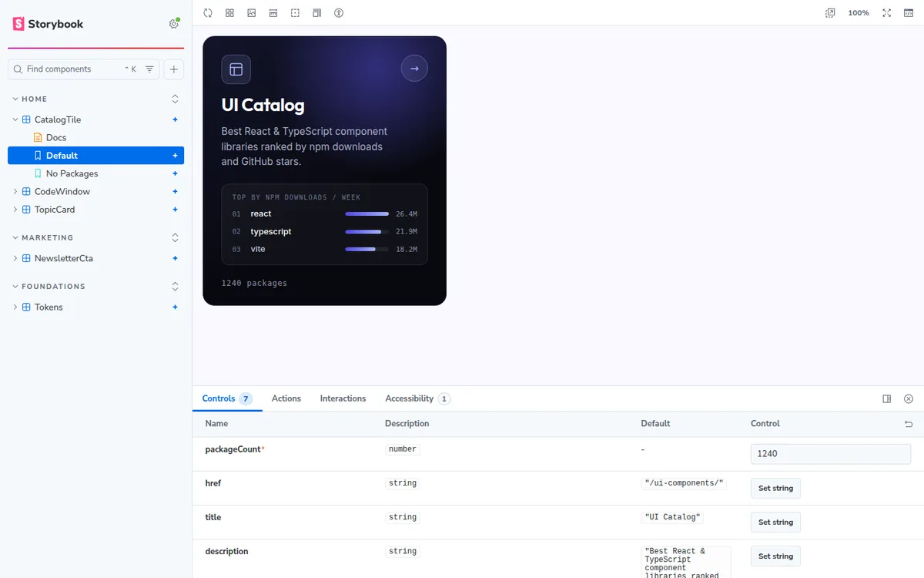Open the viewport size toolbar icon
Image resolution: width=924 pixels, height=578 pixels.
(316, 13)
